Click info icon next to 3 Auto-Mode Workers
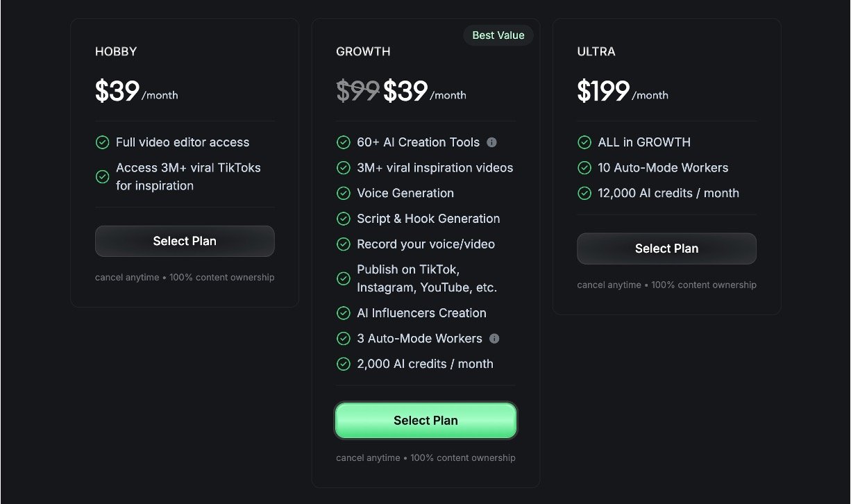This screenshot has width=851, height=504. coord(494,339)
